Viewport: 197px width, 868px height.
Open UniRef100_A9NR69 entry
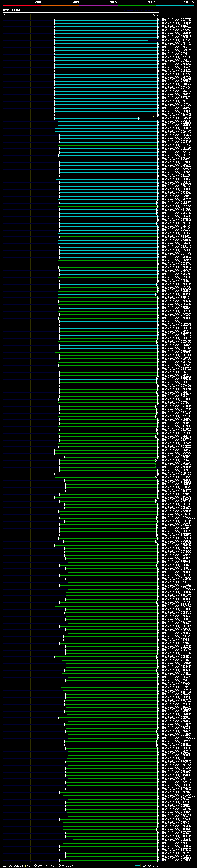pyautogui.click(x=176, y=108)
